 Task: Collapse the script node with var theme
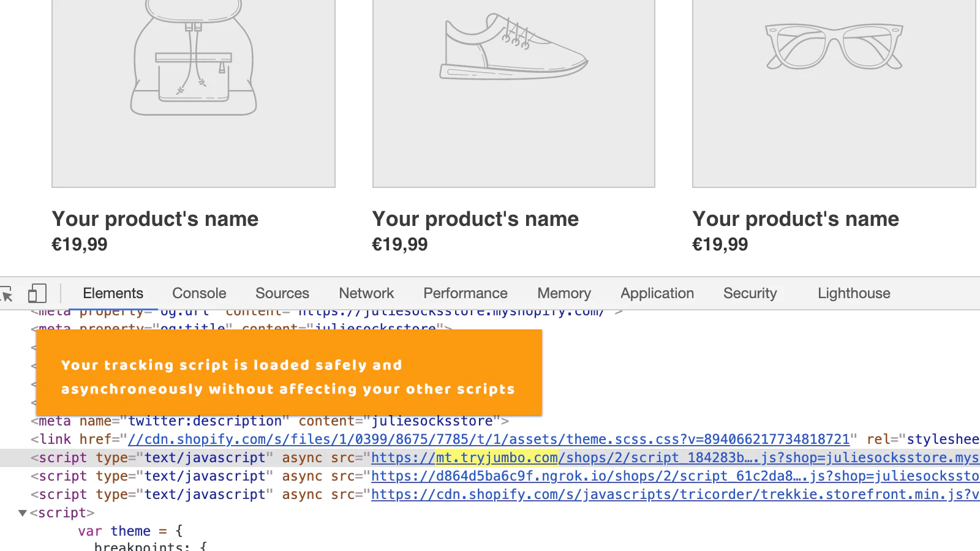click(x=23, y=513)
